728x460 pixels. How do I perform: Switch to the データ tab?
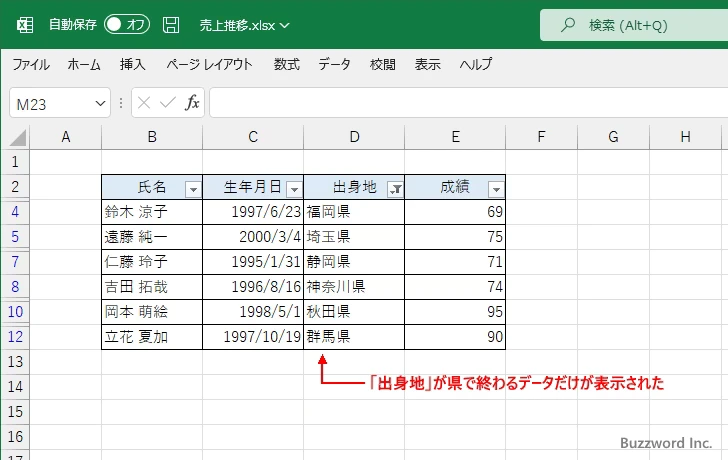pyautogui.click(x=334, y=64)
